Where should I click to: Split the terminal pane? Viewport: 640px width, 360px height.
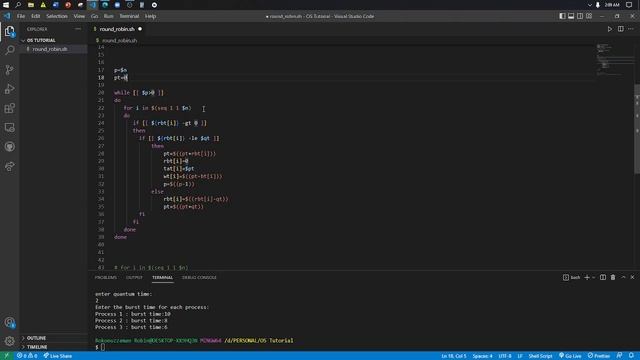[x=603, y=278]
